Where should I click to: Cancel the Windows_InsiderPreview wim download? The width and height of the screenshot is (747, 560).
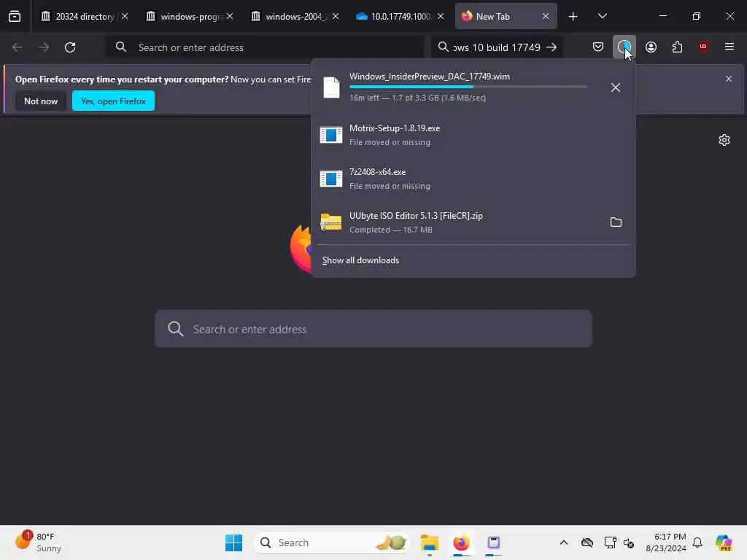pos(615,87)
